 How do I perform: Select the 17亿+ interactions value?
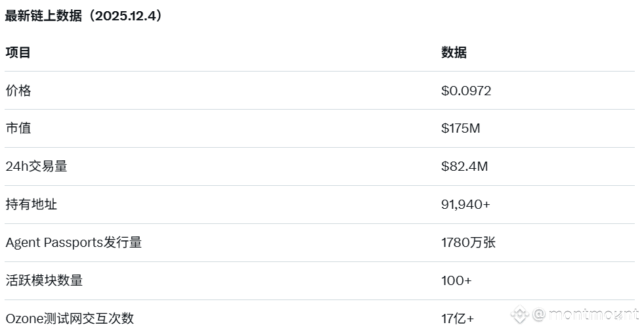pyautogui.click(x=458, y=319)
